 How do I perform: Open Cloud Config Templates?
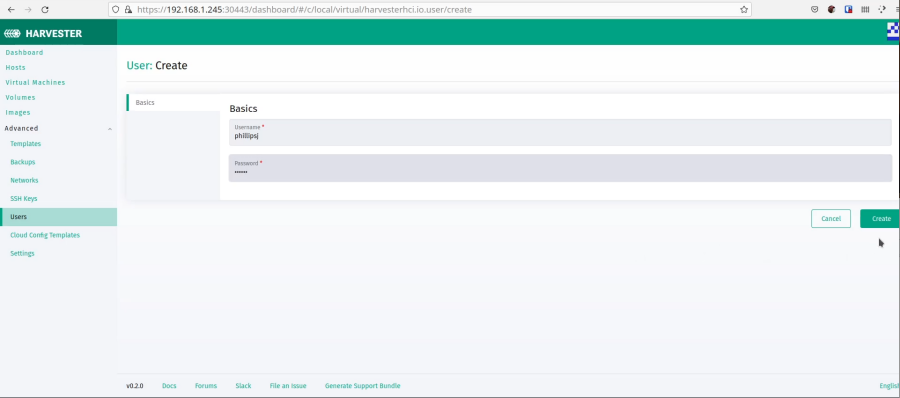[45, 235]
